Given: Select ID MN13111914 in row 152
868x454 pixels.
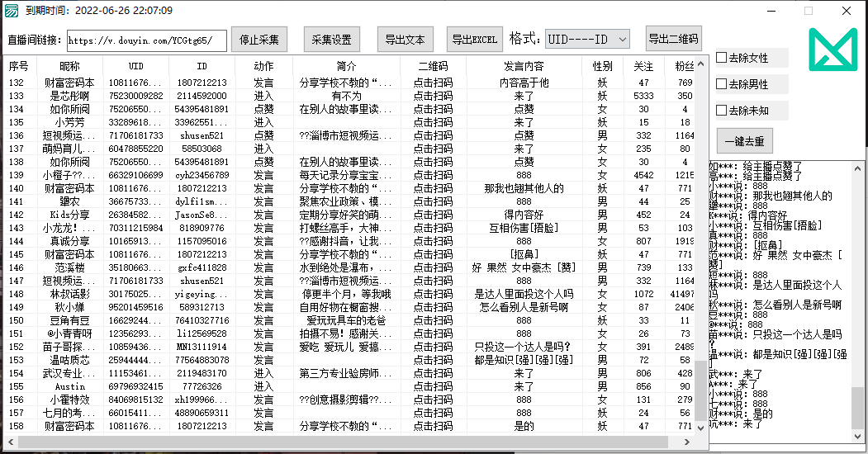Looking at the screenshot, I should tap(202, 348).
